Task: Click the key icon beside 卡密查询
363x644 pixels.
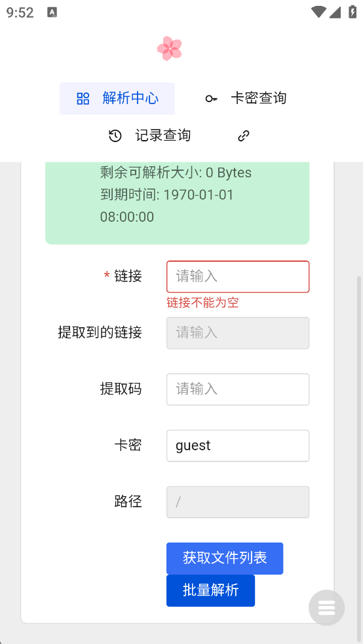Action: [x=211, y=99]
